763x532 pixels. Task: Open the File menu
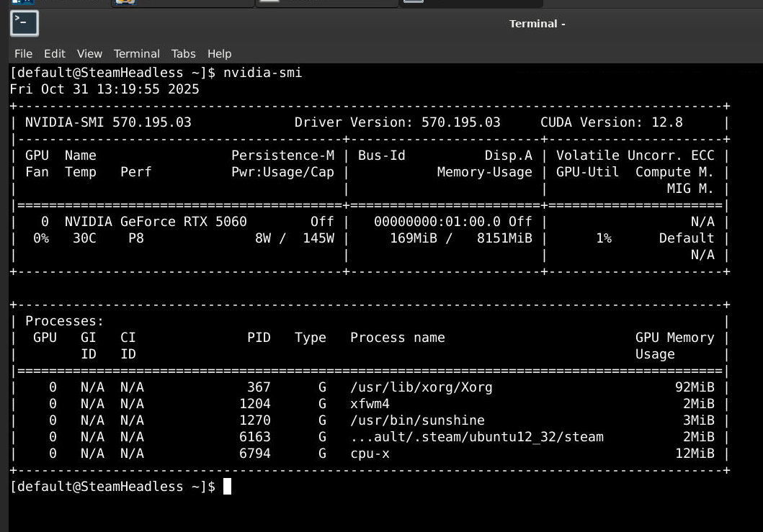pos(23,54)
